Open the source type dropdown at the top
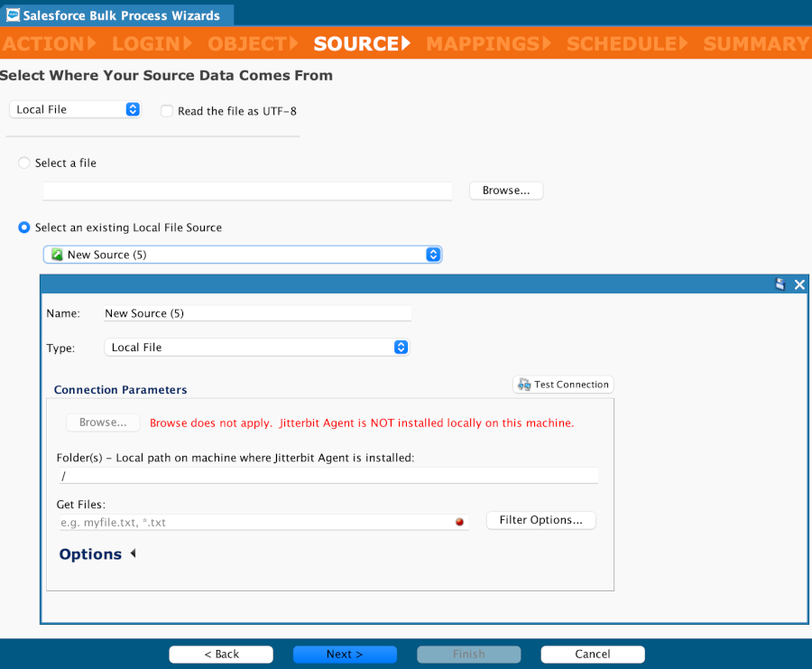Screen dimensions: 812x669 pos(76,109)
